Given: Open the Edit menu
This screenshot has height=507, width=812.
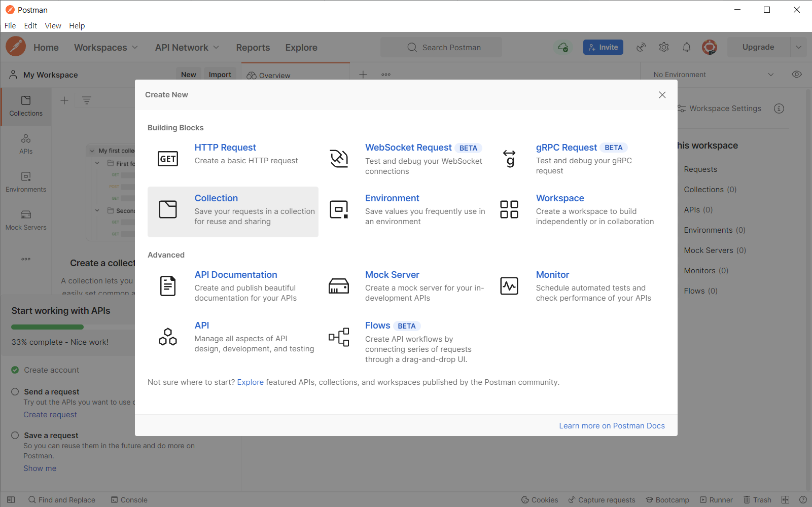Looking at the screenshot, I should pyautogui.click(x=30, y=26).
